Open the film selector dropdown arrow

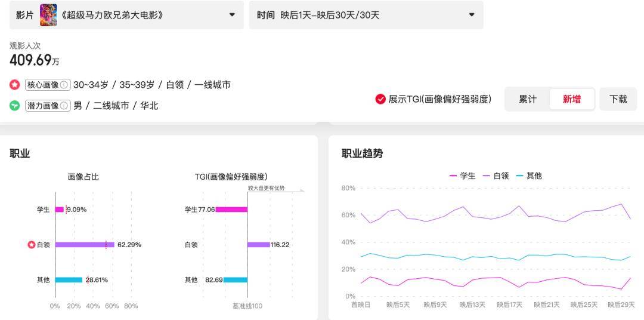tap(232, 15)
